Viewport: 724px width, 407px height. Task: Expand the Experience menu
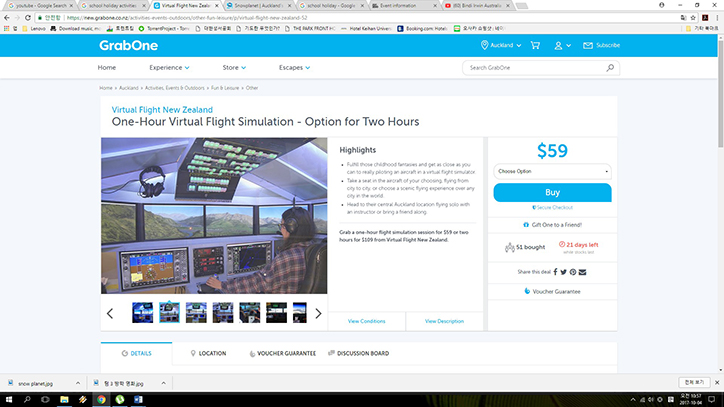tap(169, 67)
